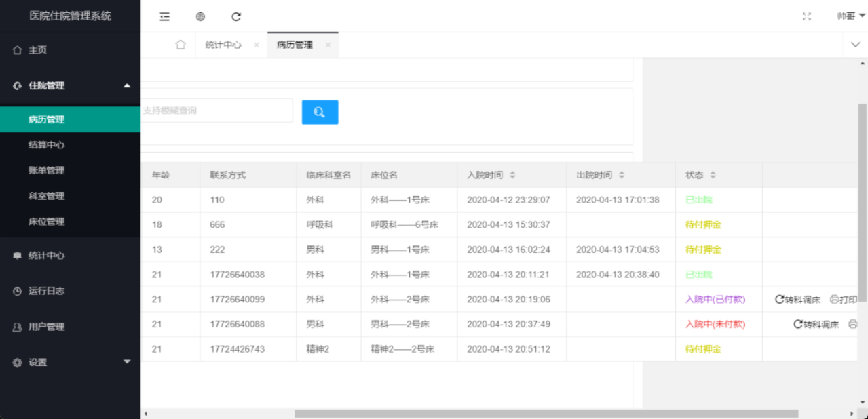Click the 2020-04-13 20:38:40 discharge time

[x=618, y=275]
